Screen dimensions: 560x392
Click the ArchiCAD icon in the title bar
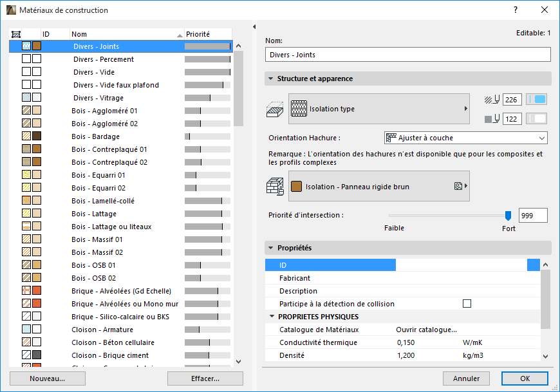point(11,10)
